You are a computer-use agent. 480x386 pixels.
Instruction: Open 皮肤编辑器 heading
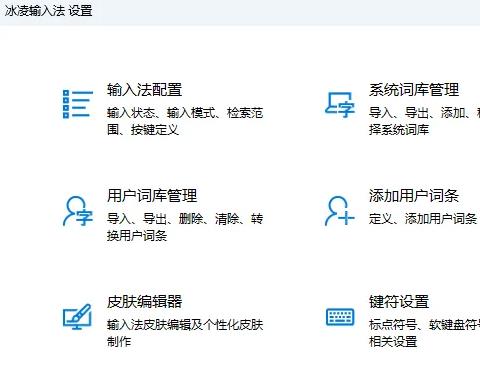coord(144,302)
